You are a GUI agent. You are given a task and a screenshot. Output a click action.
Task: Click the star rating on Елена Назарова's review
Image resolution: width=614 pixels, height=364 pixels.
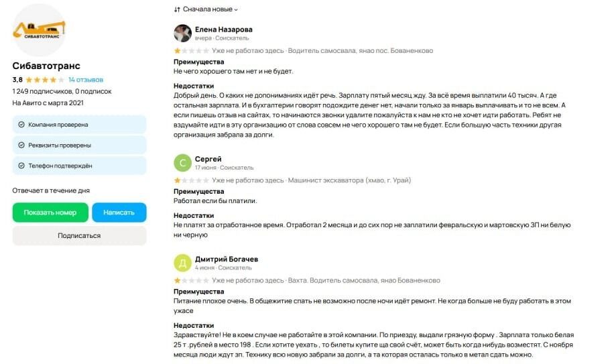(x=191, y=50)
